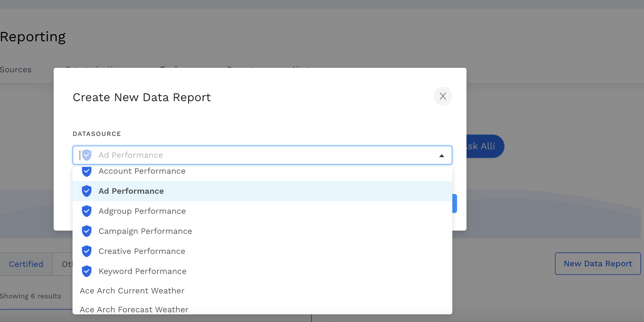The height and width of the screenshot is (322, 644).
Task: Pick Campaign Performance datasource
Action: [262, 231]
